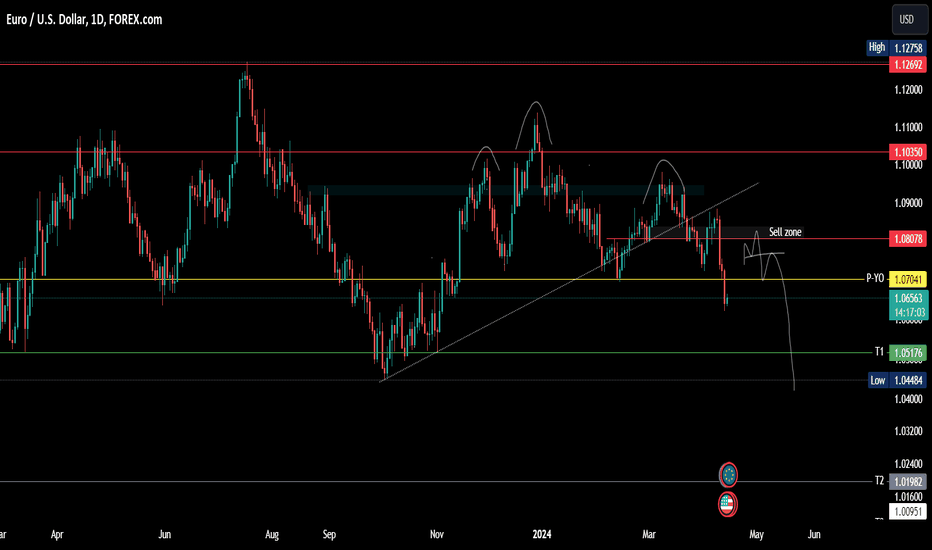This screenshot has width=932, height=550.
Task: Click the Low 1.04484 price label
Action: (898, 381)
